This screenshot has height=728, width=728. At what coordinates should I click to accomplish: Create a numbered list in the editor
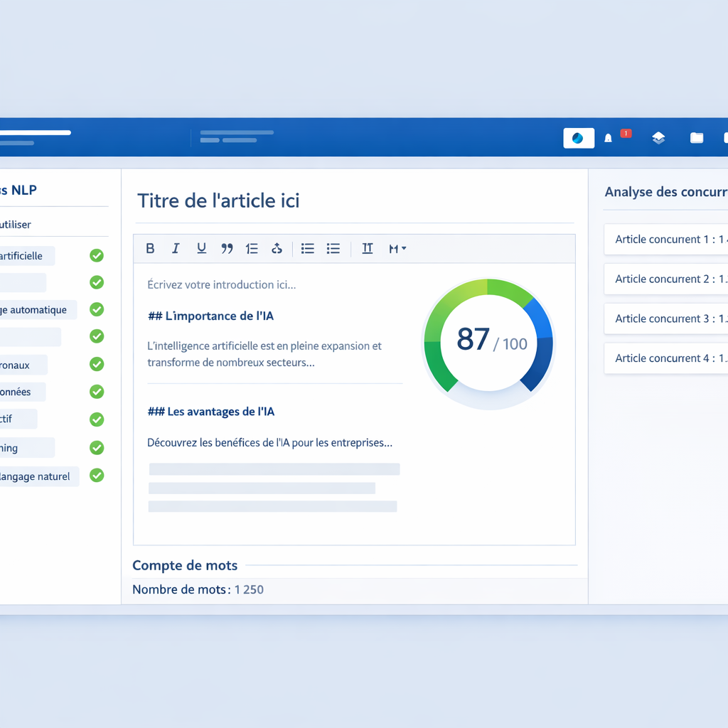point(252,248)
